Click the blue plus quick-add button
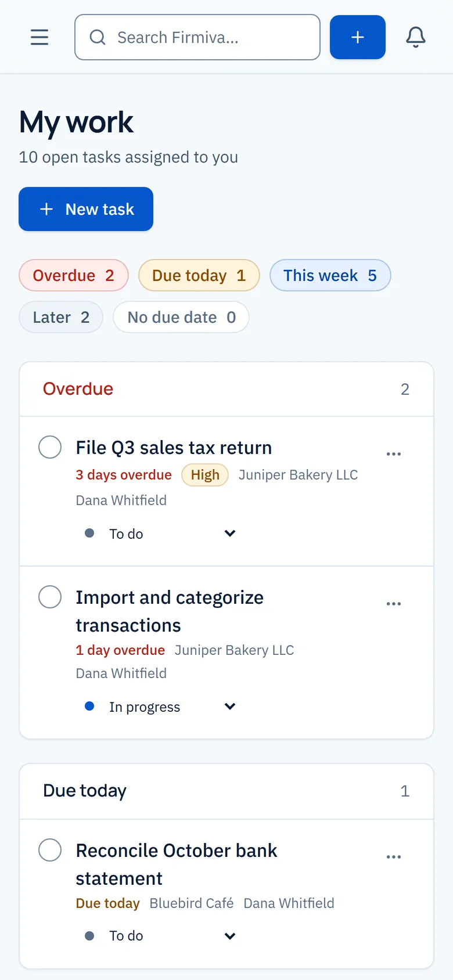 pyautogui.click(x=358, y=37)
